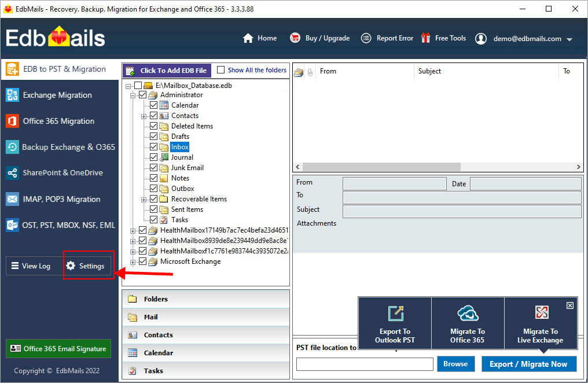Click the Settings gear icon
The width and height of the screenshot is (588, 383).
71,266
